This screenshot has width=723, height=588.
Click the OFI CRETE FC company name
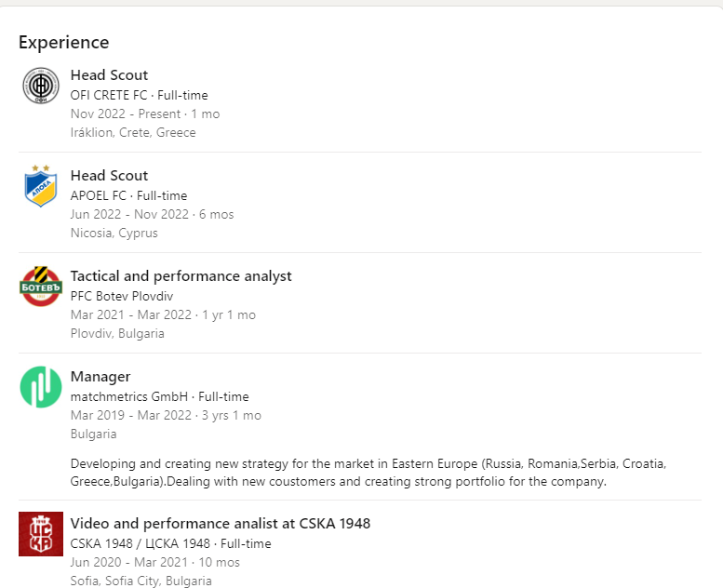109,95
